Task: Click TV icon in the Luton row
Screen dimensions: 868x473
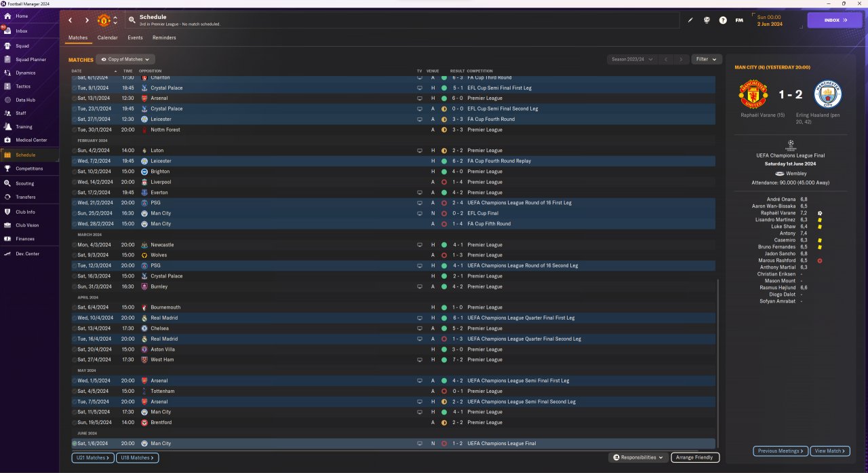Action: click(x=419, y=151)
